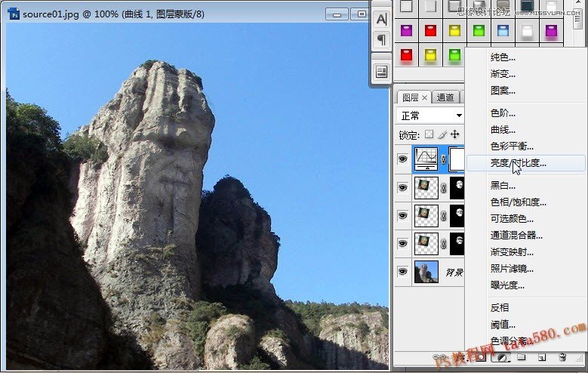588x373 pixels.
Task: Open the 正常 blend mode dropdown
Action: (x=430, y=116)
